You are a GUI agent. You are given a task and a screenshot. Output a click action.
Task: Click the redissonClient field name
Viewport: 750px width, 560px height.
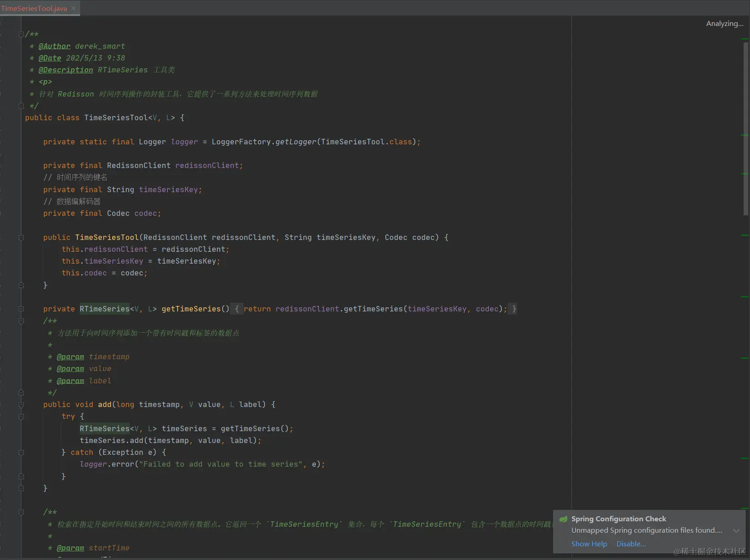(207, 166)
